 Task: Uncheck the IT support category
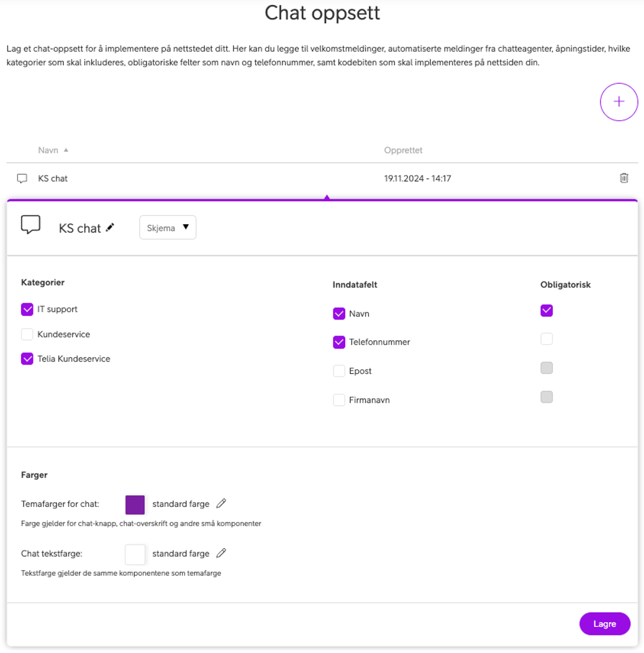[x=27, y=309]
